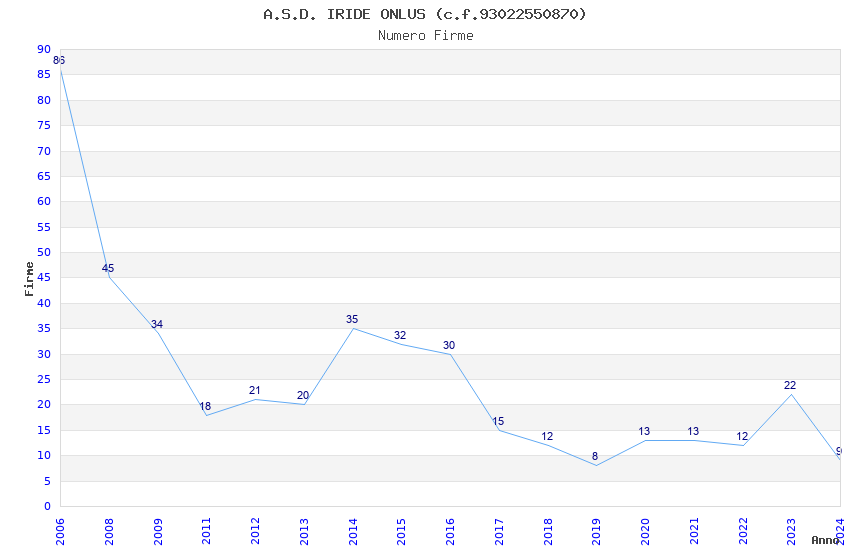Click the y-axis tick label 10
Screen dimensions: 850x550
[44, 456]
